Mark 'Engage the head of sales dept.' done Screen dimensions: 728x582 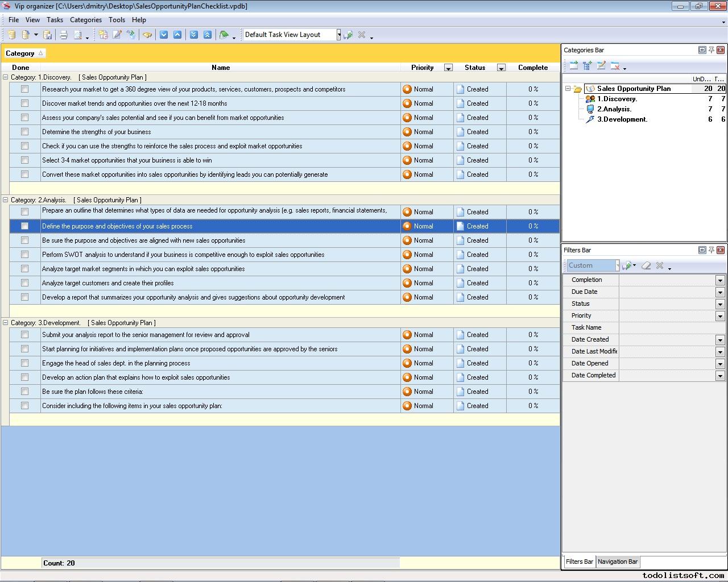click(24, 363)
